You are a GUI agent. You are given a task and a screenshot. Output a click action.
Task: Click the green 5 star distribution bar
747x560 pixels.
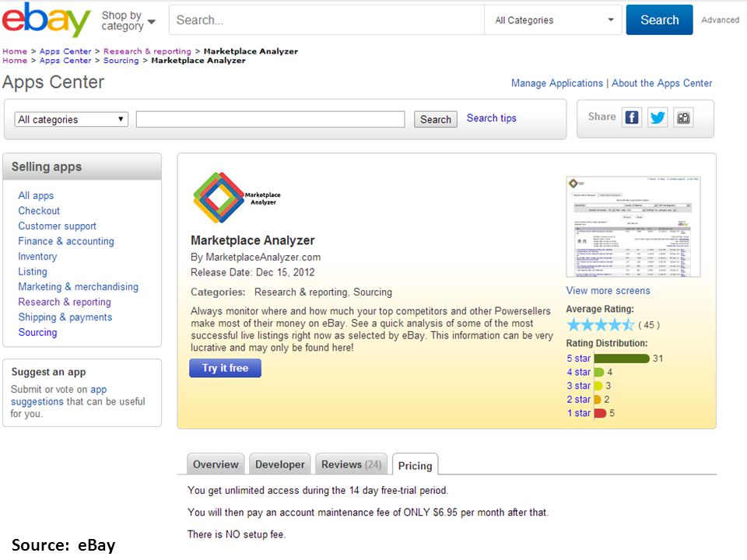click(622, 359)
